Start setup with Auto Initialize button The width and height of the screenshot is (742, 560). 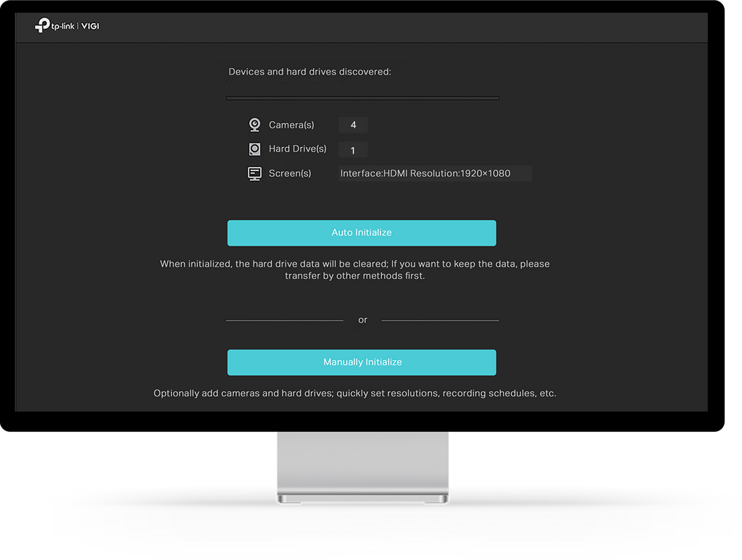(x=362, y=233)
